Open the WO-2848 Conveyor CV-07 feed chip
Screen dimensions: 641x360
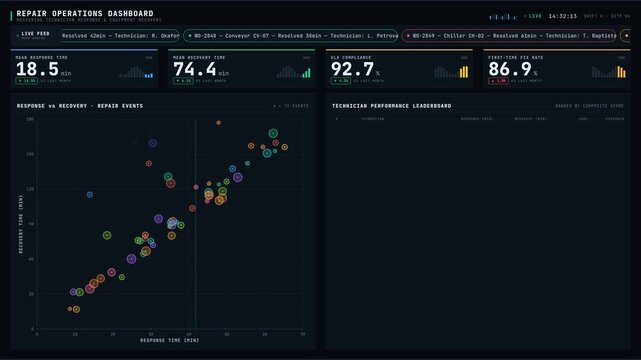click(291, 36)
